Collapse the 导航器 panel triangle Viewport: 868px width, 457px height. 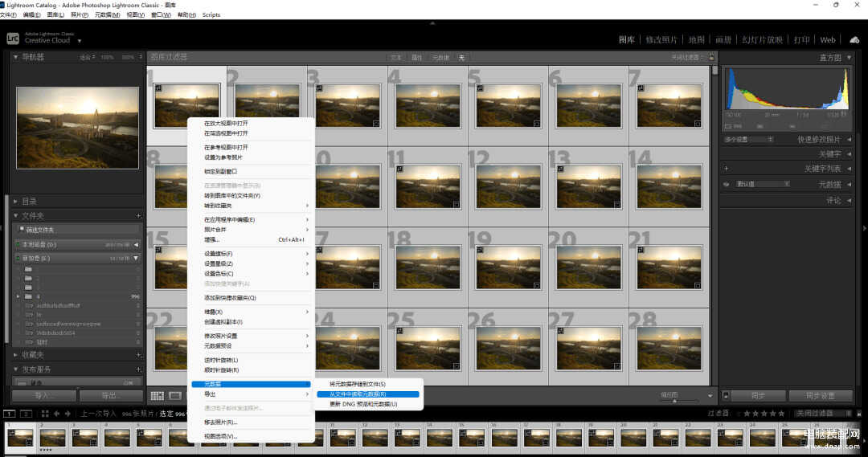15,57
